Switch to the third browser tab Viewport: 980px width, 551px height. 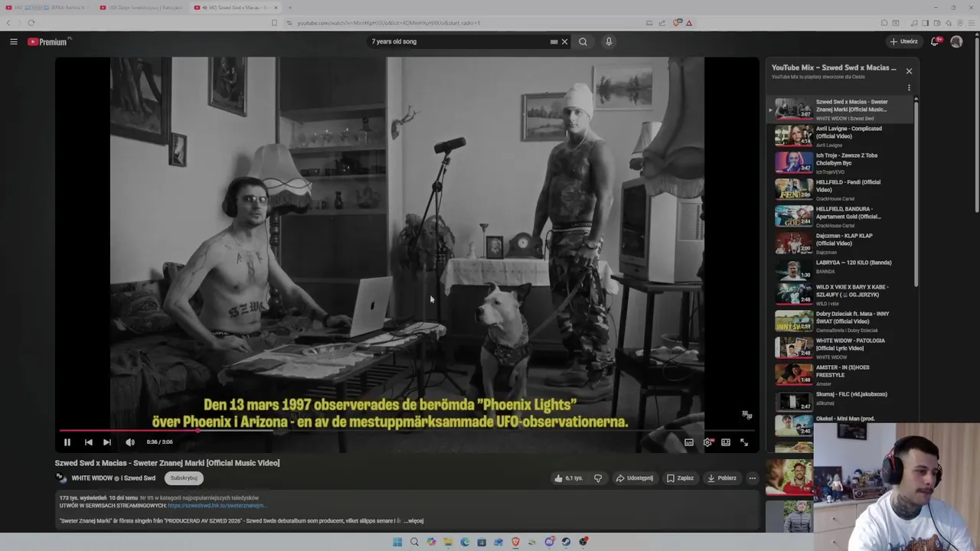pos(236,8)
